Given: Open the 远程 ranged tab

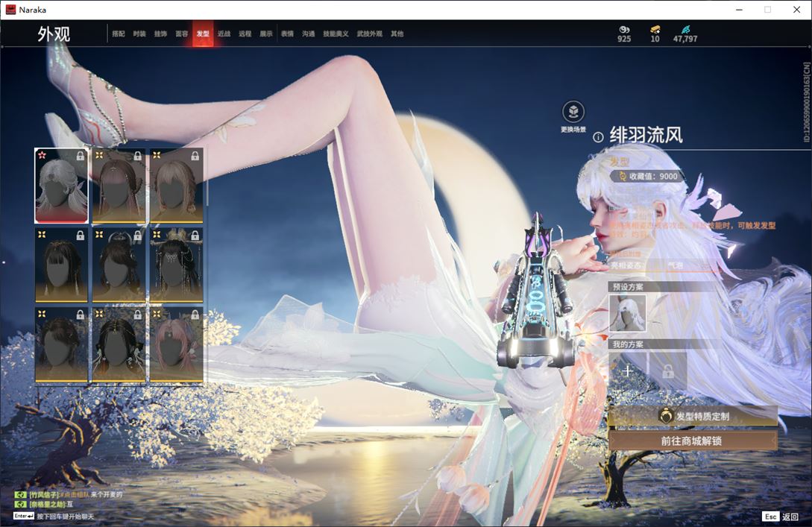Looking at the screenshot, I should (x=245, y=34).
